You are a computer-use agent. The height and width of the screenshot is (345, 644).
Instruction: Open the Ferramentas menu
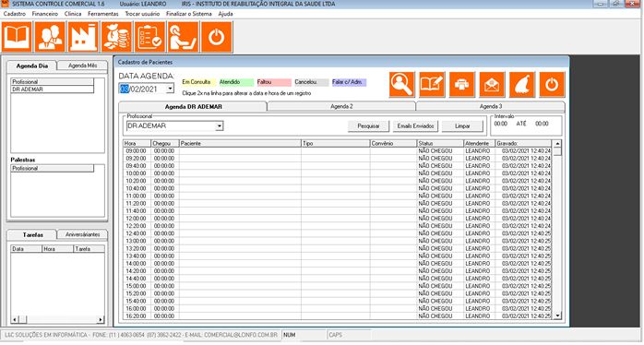click(103, 14)
